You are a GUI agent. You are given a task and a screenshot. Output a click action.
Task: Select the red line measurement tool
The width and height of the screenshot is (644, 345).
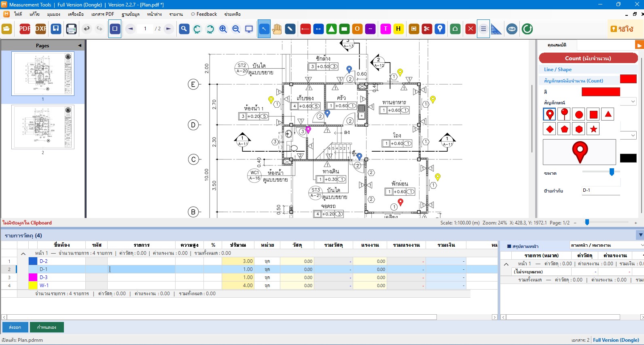(x=305, y=29)
